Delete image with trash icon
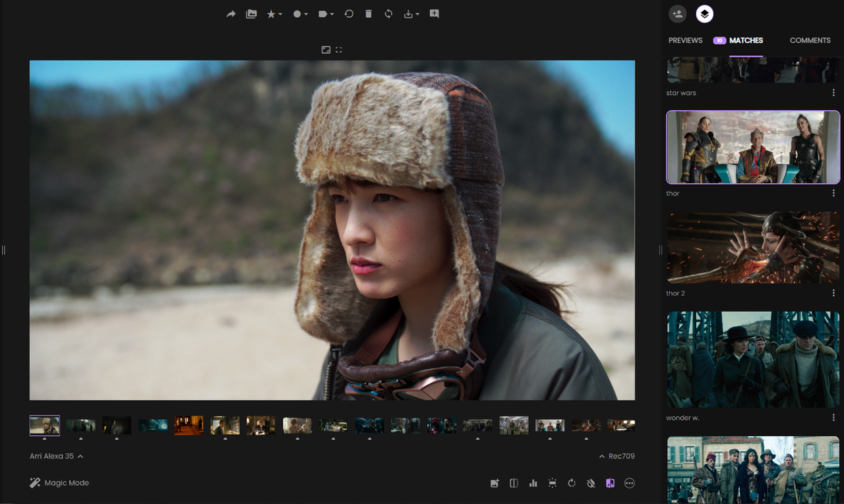844x504 pixels. tap(369, 14)
